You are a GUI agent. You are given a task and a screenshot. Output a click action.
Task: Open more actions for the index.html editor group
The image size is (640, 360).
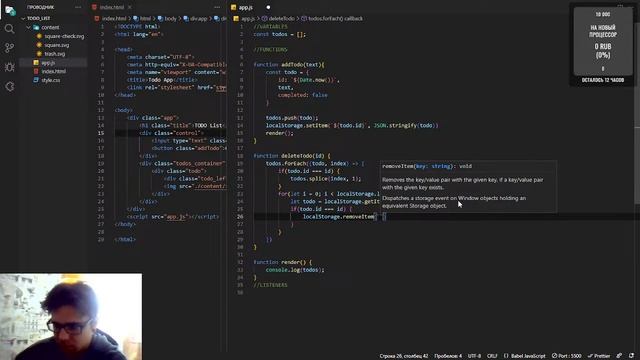[x=217, y=7]
